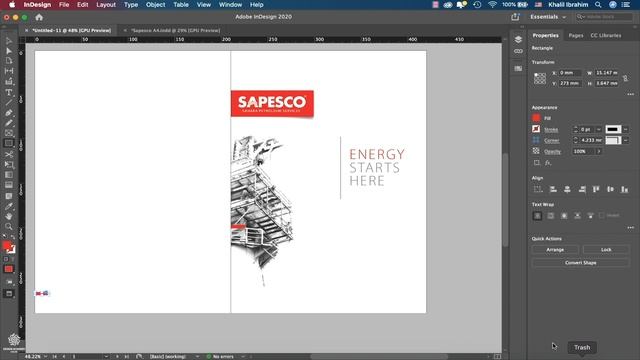640x360 pixels.
Task: Select the Page tool
Action: (9, 61)
